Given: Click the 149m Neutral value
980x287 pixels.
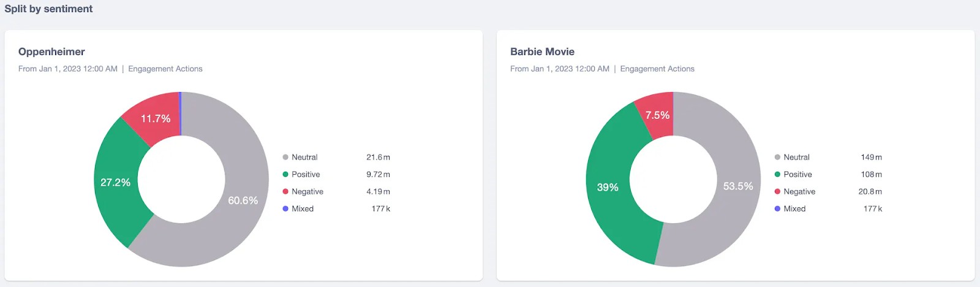Looking at the screenshot, I should (x=872, y=158).
